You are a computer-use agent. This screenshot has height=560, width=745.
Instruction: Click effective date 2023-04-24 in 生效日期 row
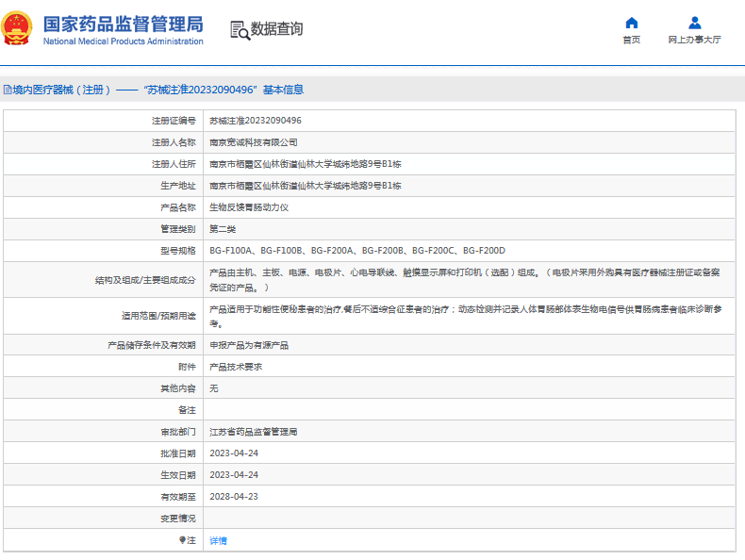coord(234,475)
